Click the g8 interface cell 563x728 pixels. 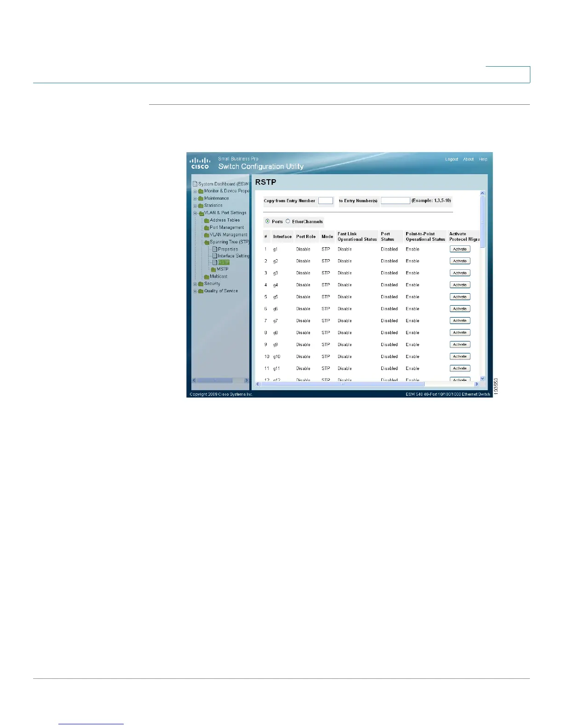[276, 333]
